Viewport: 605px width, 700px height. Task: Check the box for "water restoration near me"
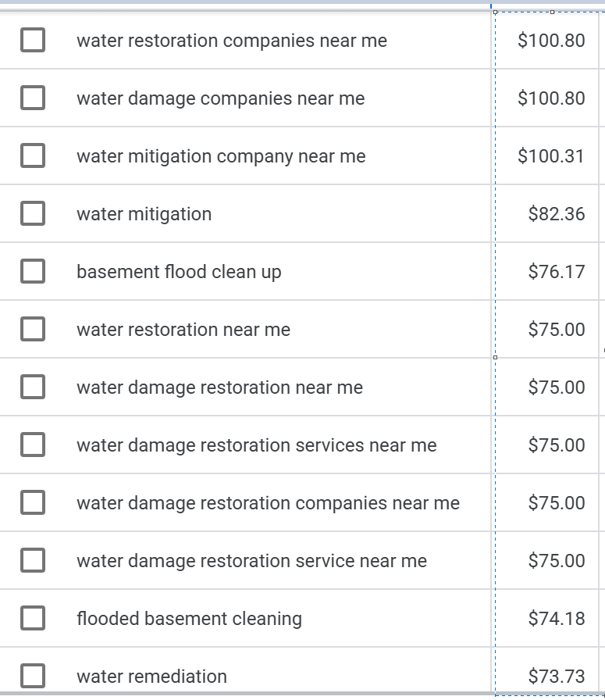32,329
